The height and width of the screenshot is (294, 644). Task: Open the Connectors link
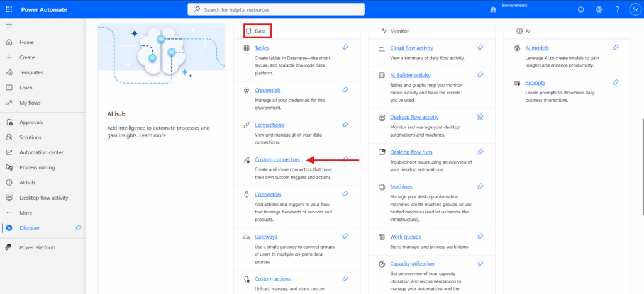coord(268,195)
